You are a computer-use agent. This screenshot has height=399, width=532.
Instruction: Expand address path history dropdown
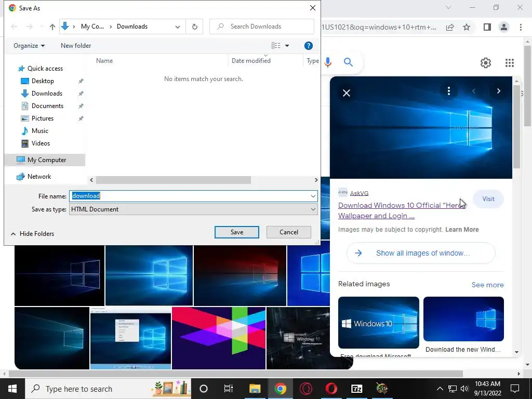click(178, 27)
